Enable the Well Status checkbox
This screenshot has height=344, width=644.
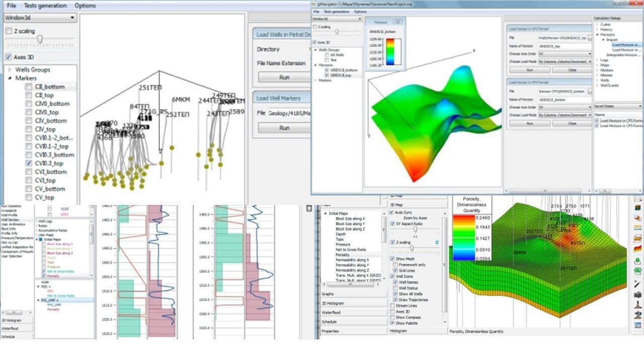395,288
